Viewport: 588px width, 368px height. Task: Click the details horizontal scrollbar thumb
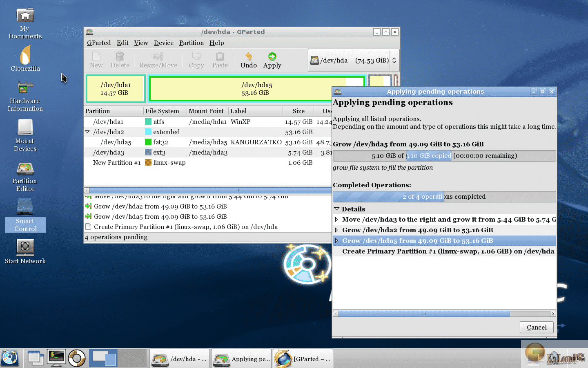coord(424,314)
